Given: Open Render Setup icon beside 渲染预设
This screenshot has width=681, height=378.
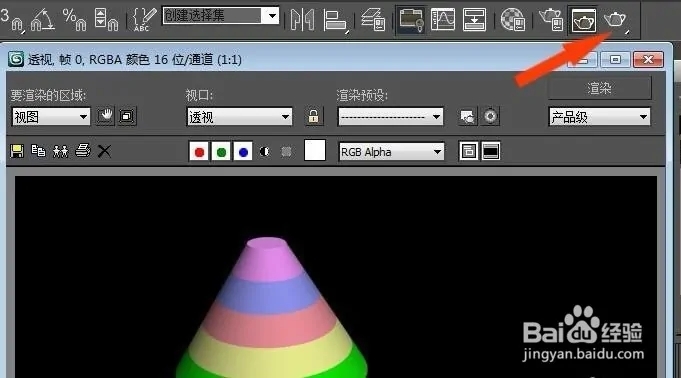Looking at the screenshot, I should (x=467, y=116).
